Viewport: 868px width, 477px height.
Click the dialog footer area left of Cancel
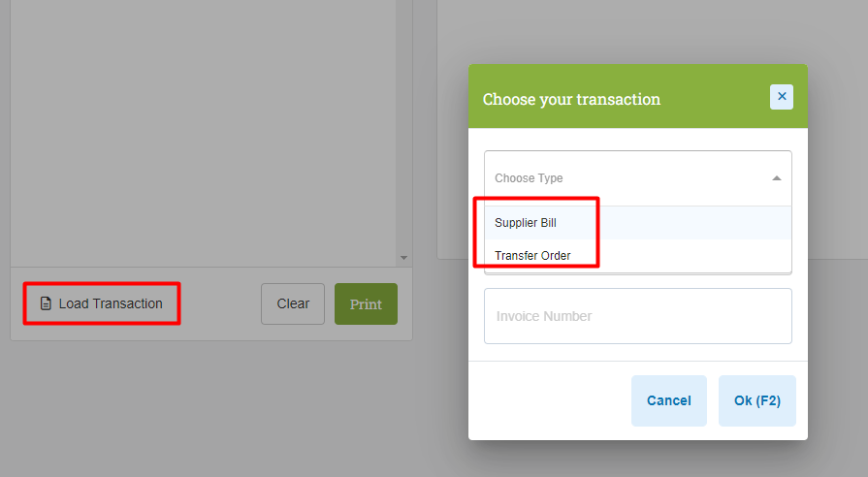(548, 400)
